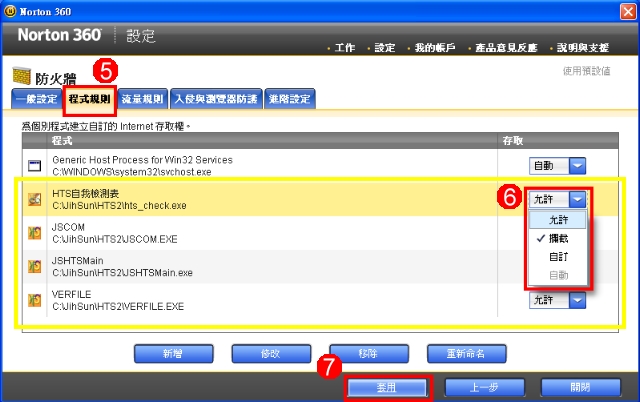Click the JSHTSMain.exe program icon
640x402 pixels.
(x=34, y=267)
